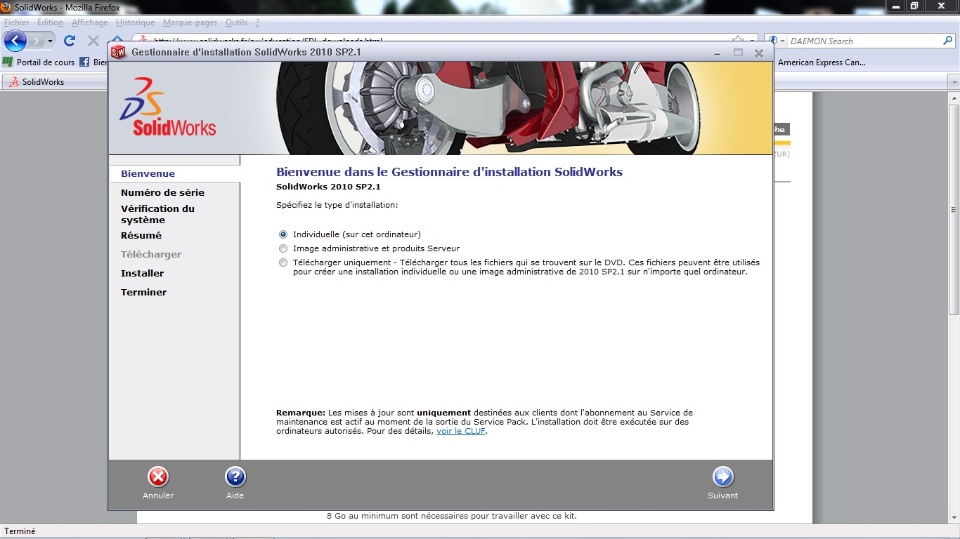Go to Installer step
Viewport: 960px width, 539px height.
[x=142, y=273]
